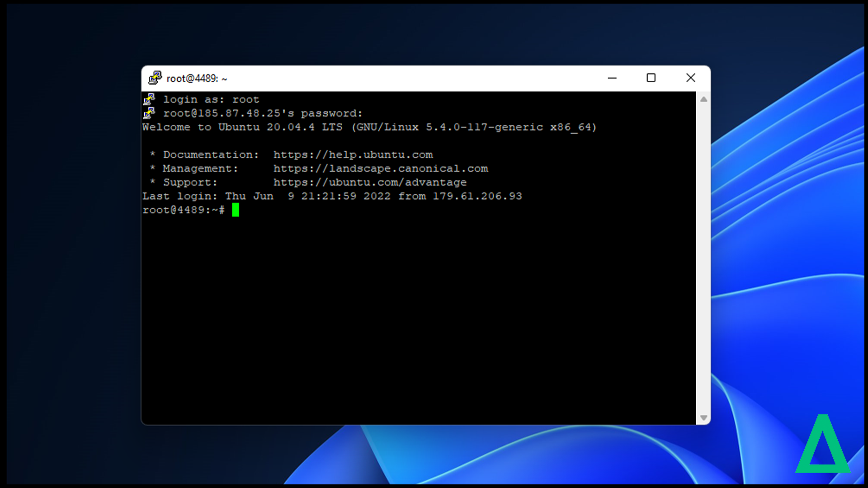868x488 pixels.
Task: Click the window title 'root@4489: ~'
Action: pos(197,79)
